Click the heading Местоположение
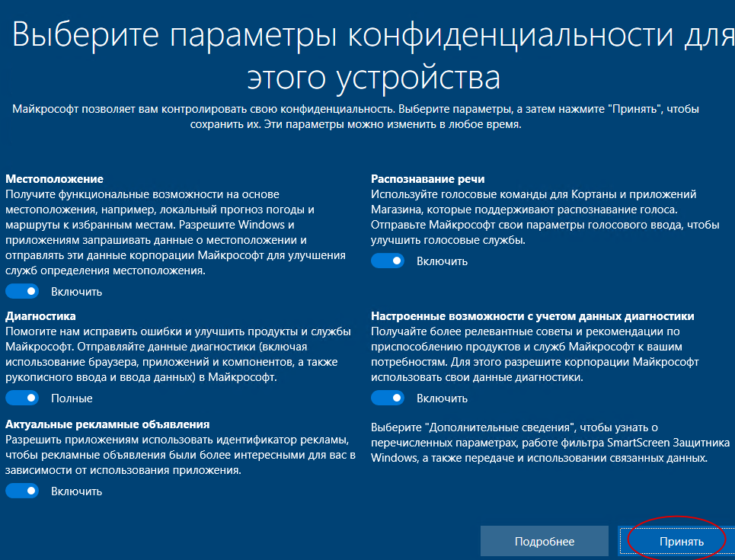The width and height of the screenshot is (735, 560). 54,179
